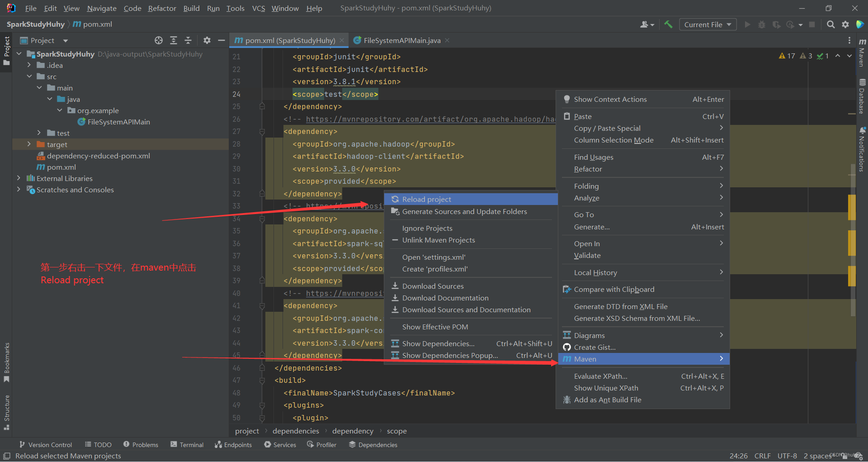Open the VCS menu

pos(259,8)
